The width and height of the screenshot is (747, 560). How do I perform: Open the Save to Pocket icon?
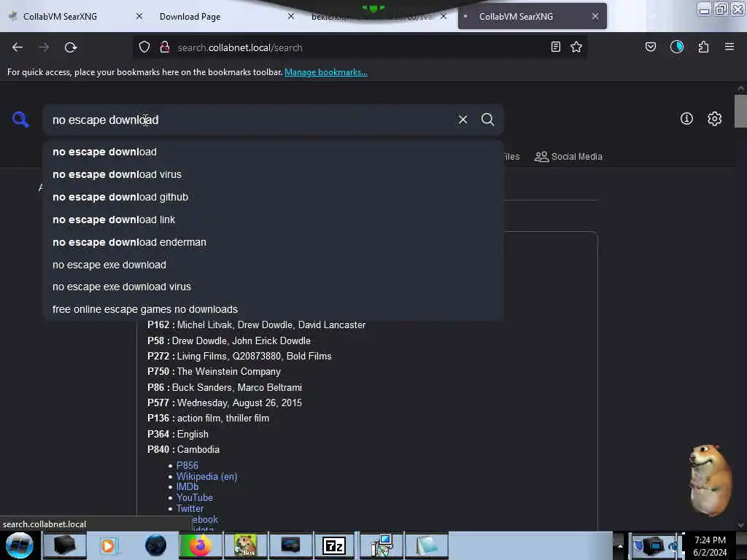pos(651,47)
